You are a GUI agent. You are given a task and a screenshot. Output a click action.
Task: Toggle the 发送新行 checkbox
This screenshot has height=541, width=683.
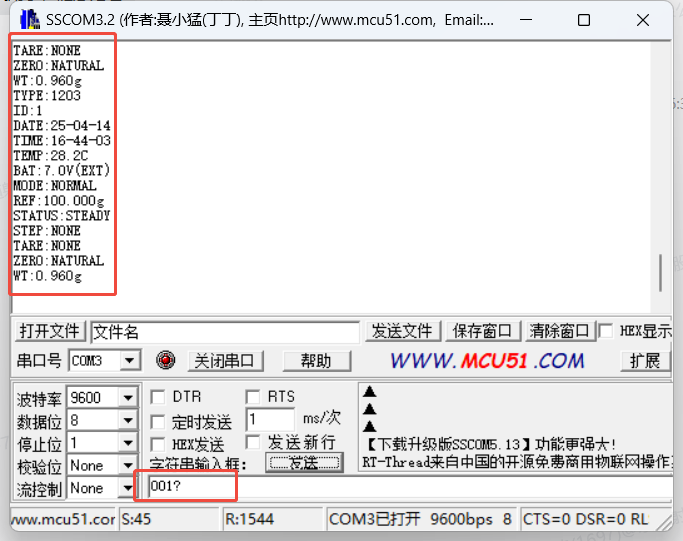pyautogui.click(x=253, y=442)
